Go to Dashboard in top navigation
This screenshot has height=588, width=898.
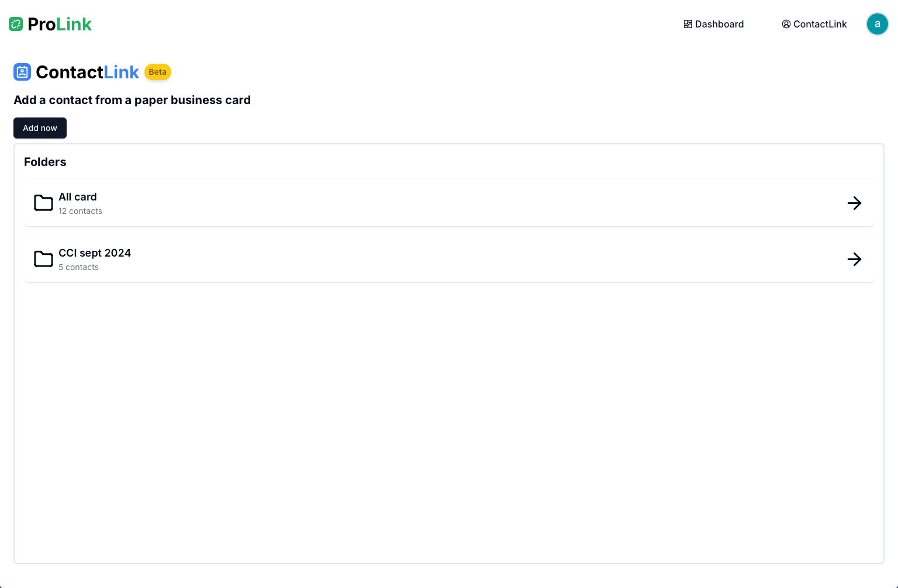tap(714, 24)
